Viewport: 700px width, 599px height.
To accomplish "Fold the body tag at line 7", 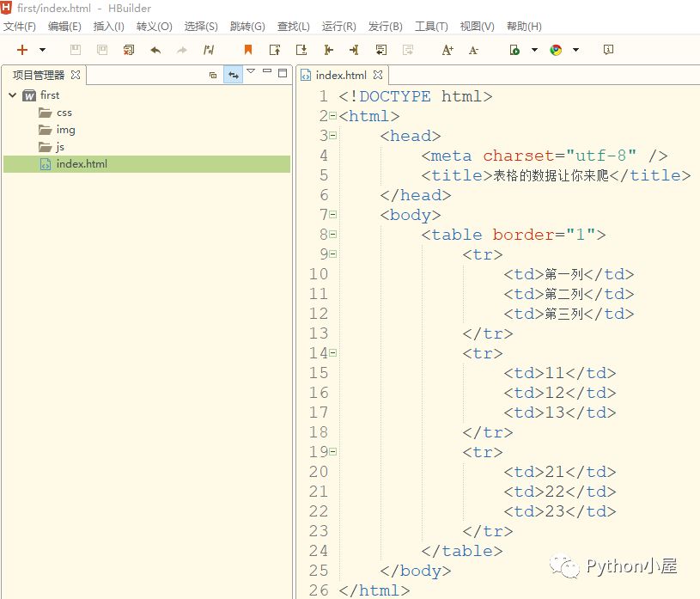I will (x=333, y=214).
